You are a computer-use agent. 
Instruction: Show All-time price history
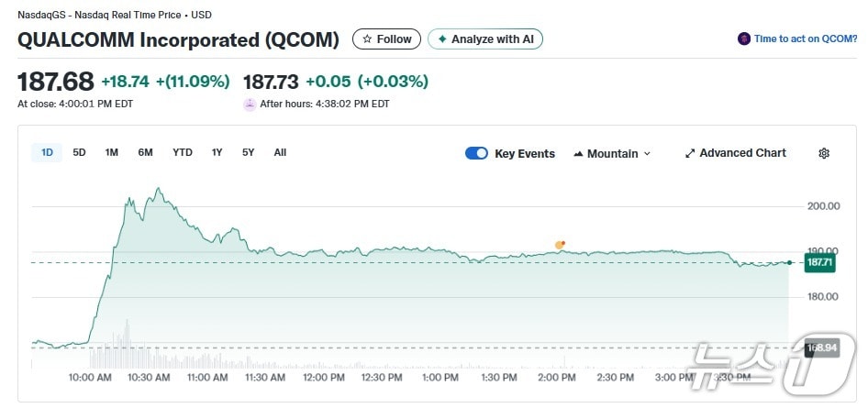point(280,152)
